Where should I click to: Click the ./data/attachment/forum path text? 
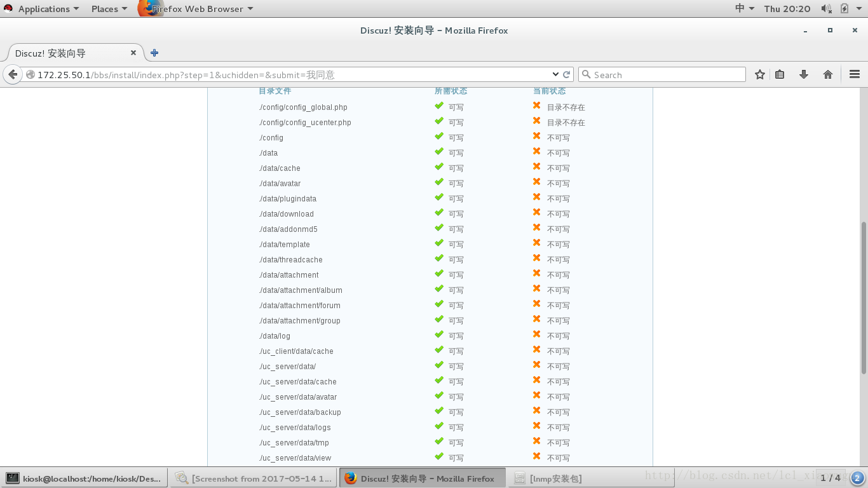coord(299,306)
